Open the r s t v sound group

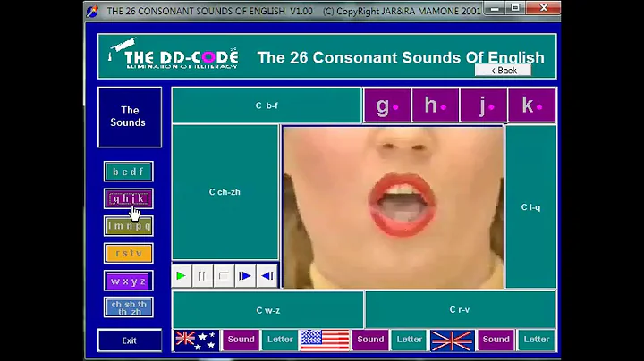pyautogui.click(x=129, y=254)
